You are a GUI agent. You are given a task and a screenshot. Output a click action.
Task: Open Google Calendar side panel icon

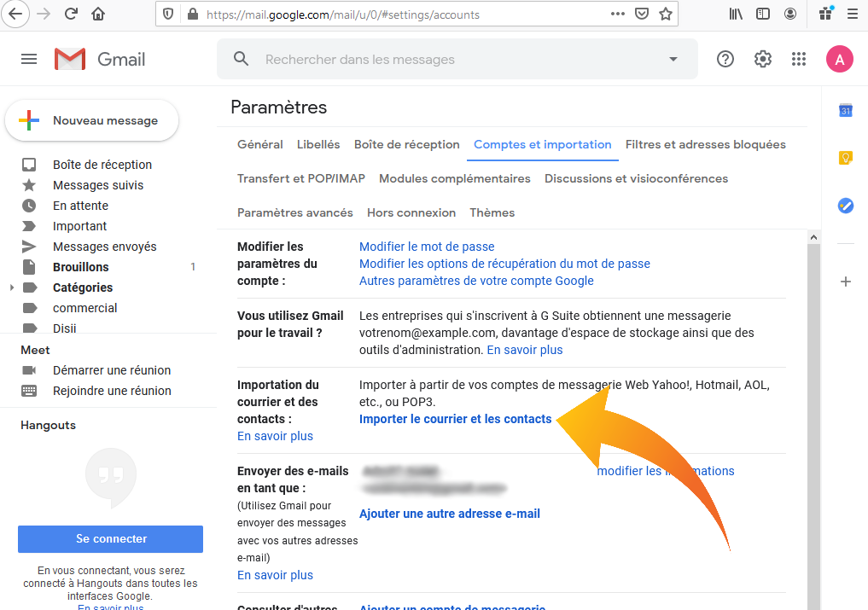(x=845, y=111)
